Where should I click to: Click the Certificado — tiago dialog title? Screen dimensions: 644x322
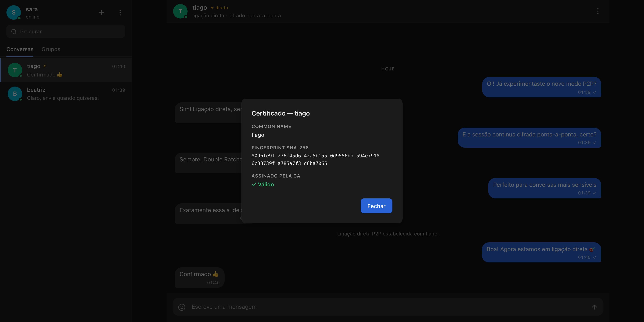(x=281, y=113)
